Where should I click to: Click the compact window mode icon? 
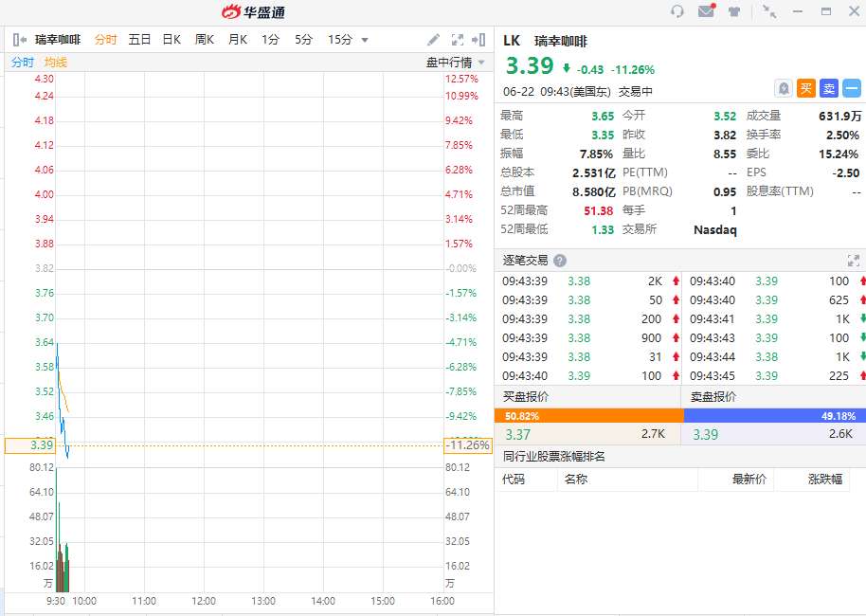click(x=769, y=11)
